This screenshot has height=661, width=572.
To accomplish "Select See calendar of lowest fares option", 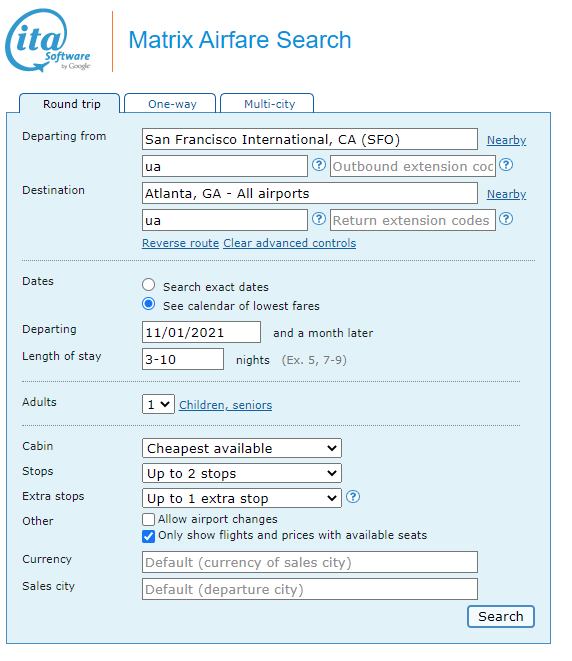I will [148, 304].
